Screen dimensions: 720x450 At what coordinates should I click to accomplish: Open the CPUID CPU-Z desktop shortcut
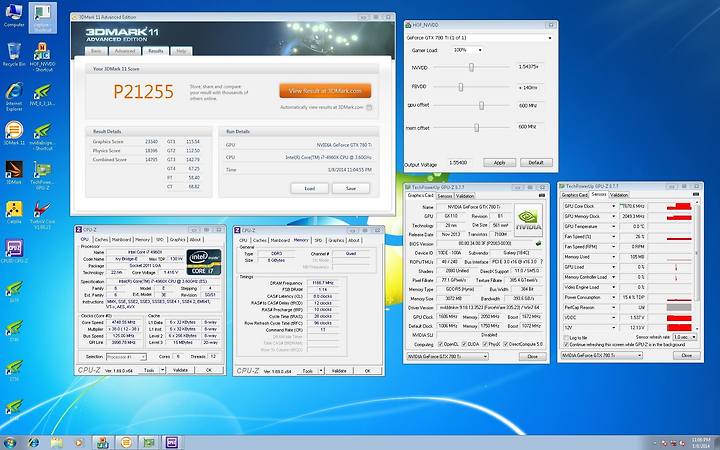click(x=15, y=251)
